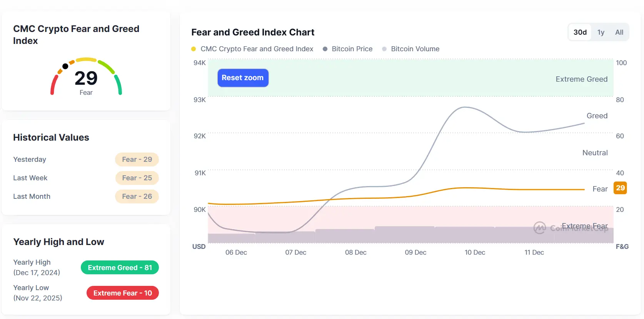Screen dimensions: 644x319
Task: Click the large 29 gauge value
Action: pyautogui.click(x=86, y=78)
